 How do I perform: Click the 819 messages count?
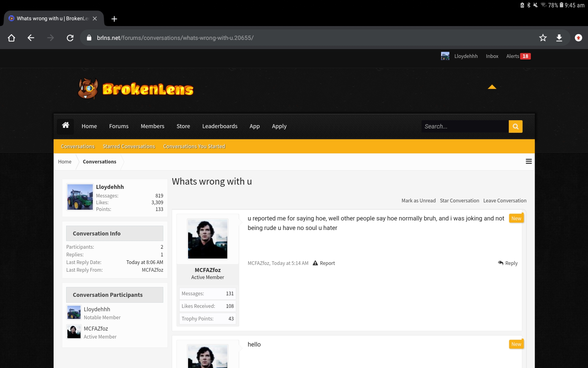[x=159, y=196]
